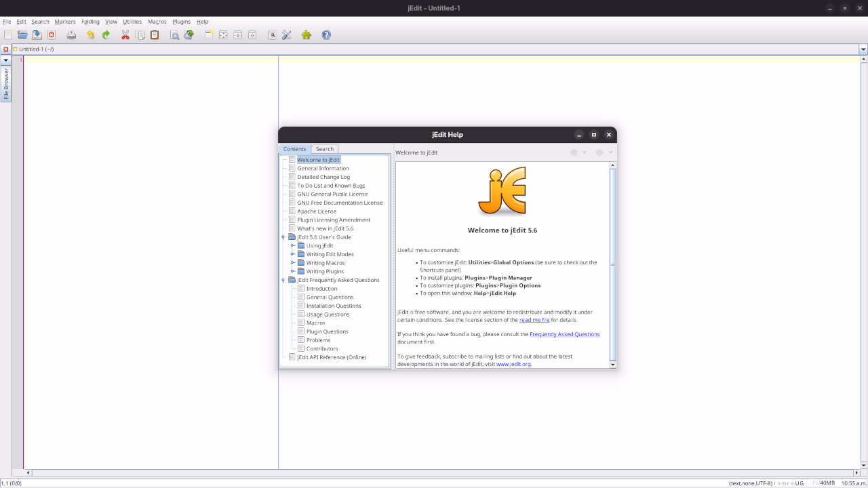868x488 pixels.
Task: Click the Global Options tools icon
Action: [x=287, y=35]
